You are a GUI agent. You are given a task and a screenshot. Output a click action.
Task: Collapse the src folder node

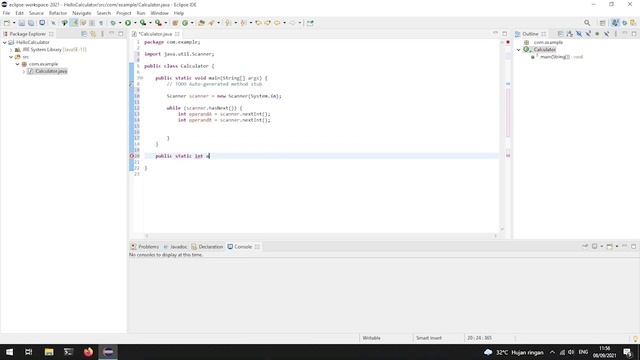11,57
